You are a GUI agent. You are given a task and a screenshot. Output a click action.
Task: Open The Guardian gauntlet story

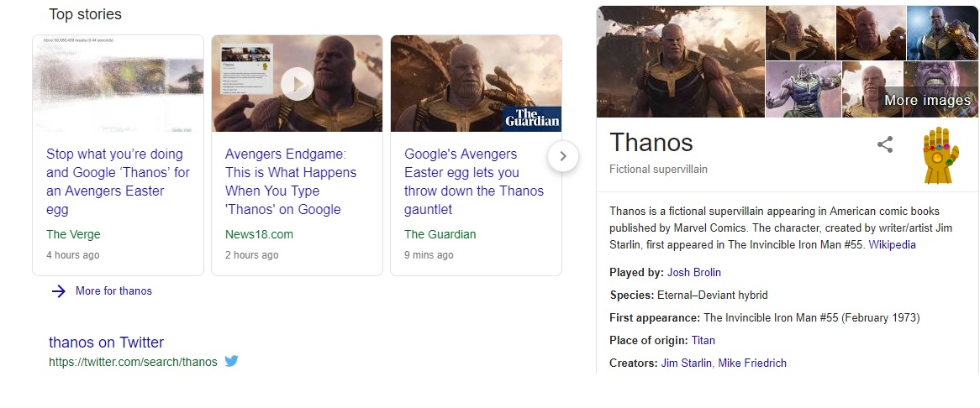[x=473, y=181]
